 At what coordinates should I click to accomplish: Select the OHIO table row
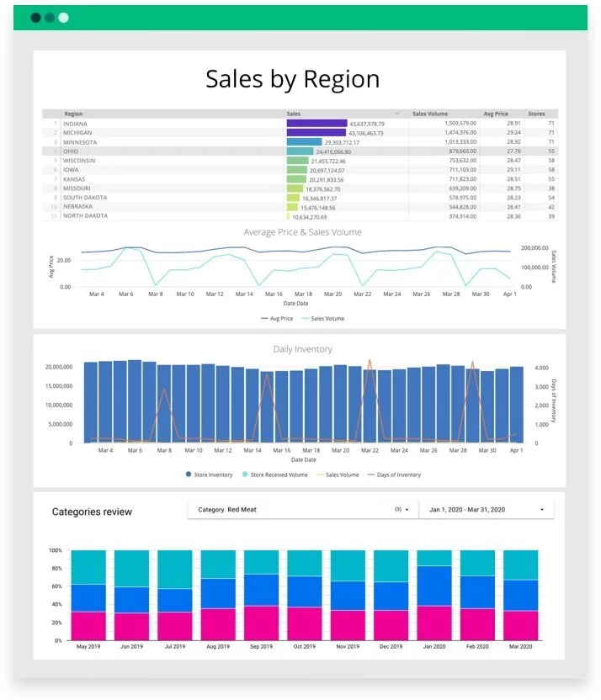click(x=168, y=151)
